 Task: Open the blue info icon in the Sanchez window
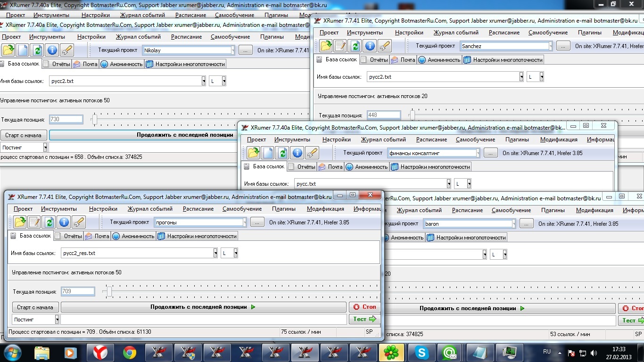(370, 46)
